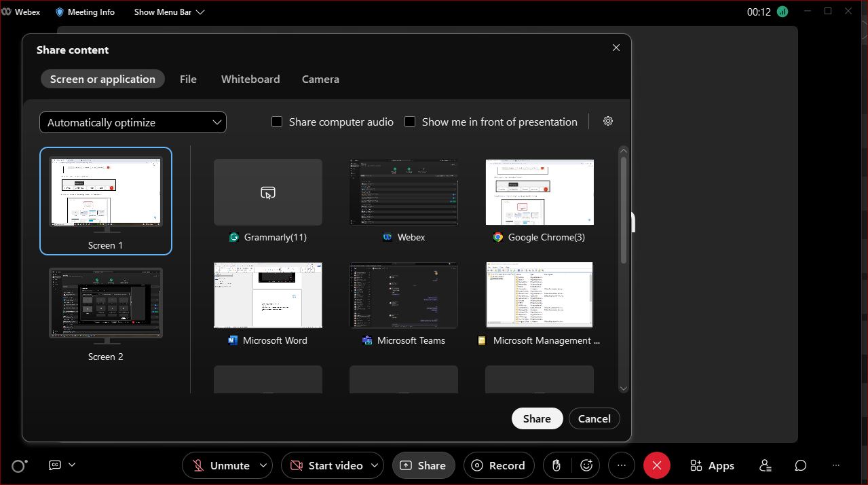Expand closed captions options arrow
Viewport: 868px width, 485px height.
72,465
